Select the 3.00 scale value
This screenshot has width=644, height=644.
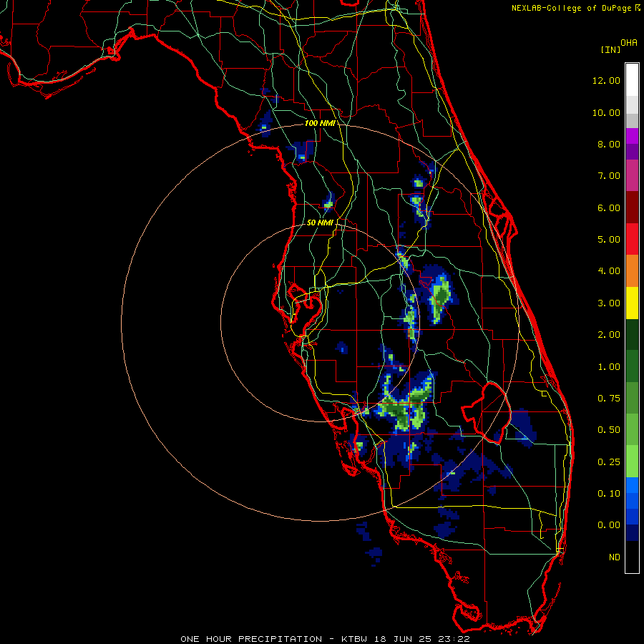coord(609,303)
